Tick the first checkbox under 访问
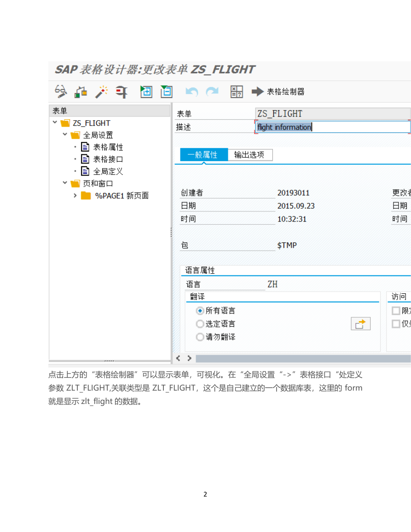Image resolution: width=411 pixels, height=532 pixels. click(x=396, y=311)
